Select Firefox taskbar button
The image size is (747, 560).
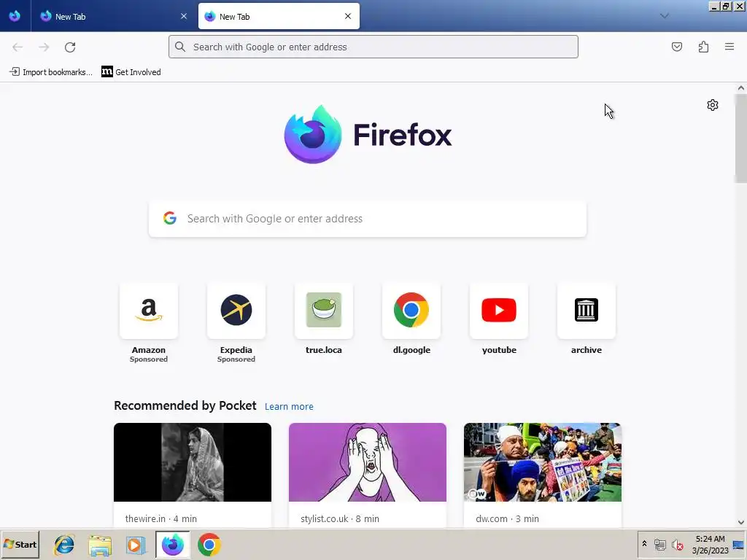[x=172, y=544]
